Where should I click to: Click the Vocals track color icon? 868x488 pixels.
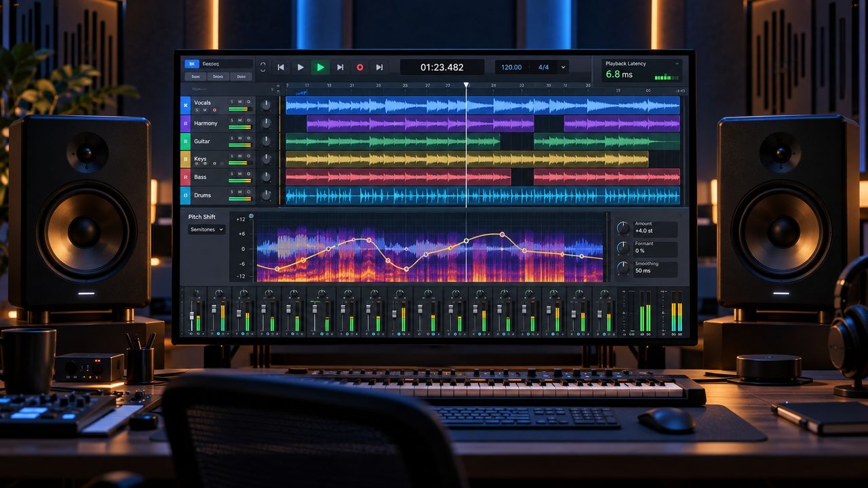coord(185,104)
